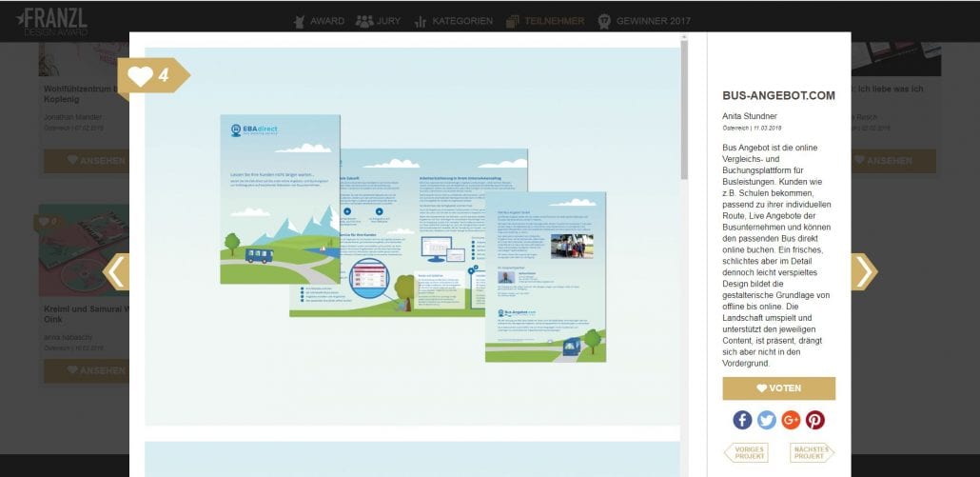This screenshot has width=980, height=477.
Task: Click Ansehen button under Wohlfühlzentrum entry
Action: pyautogui.click(x=87, y=161)
